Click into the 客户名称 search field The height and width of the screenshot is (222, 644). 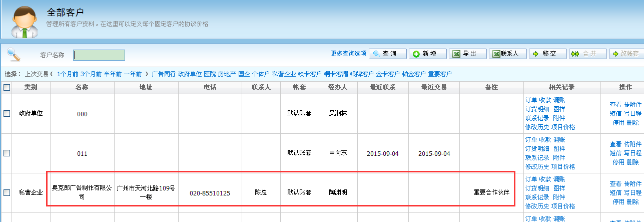pyautogui.click(x=99, y=55)
